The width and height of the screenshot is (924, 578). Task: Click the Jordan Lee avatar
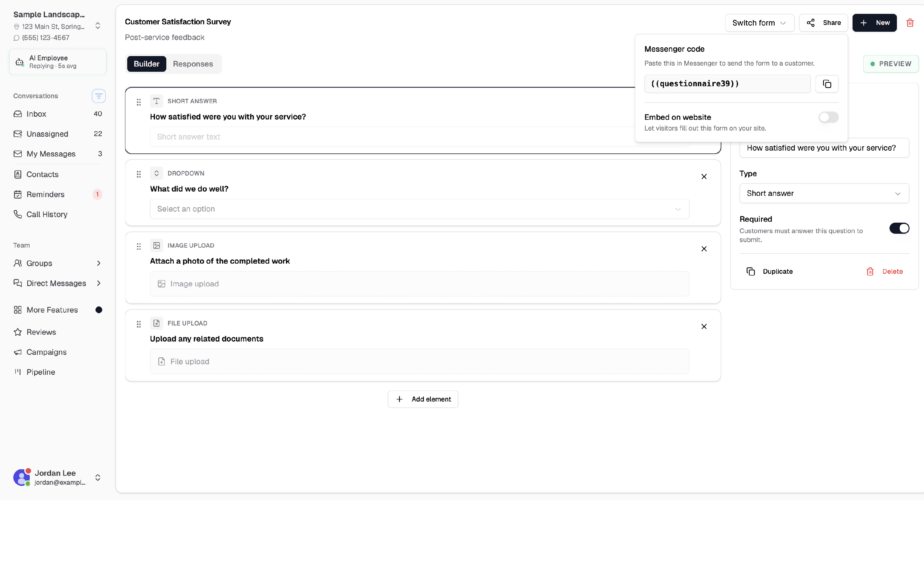[x=22, y=478]
